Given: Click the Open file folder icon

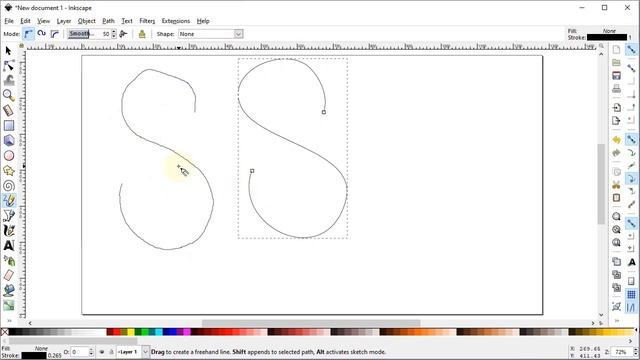Looking at the screenshot, I should click(x=616, y=62).
